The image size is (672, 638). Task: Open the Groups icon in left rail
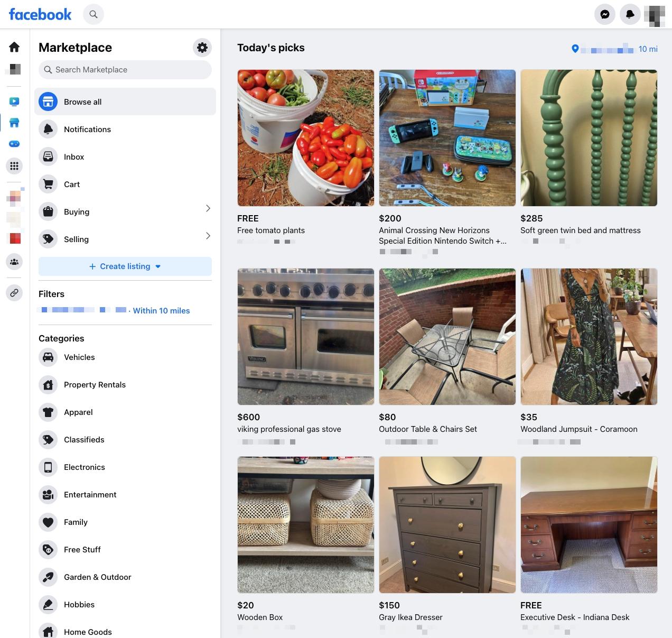click(14, 261)
